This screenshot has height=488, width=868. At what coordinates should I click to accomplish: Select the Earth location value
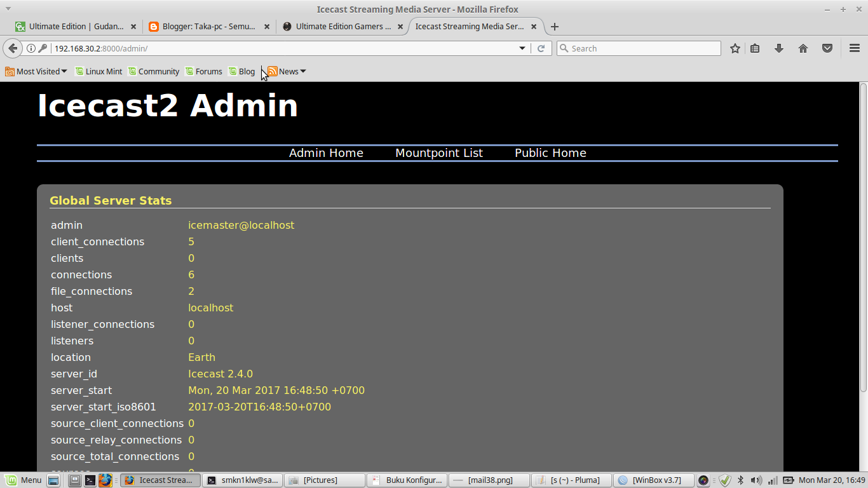coord(201,358)
